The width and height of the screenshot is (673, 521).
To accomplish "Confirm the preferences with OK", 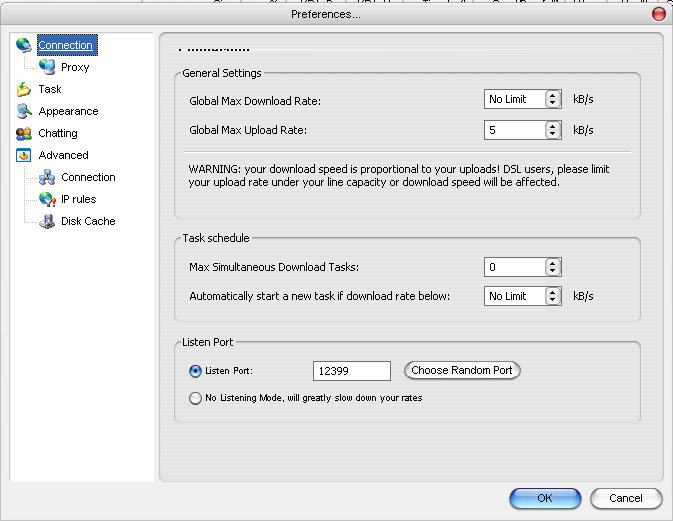I will click(x=544, y=498).
